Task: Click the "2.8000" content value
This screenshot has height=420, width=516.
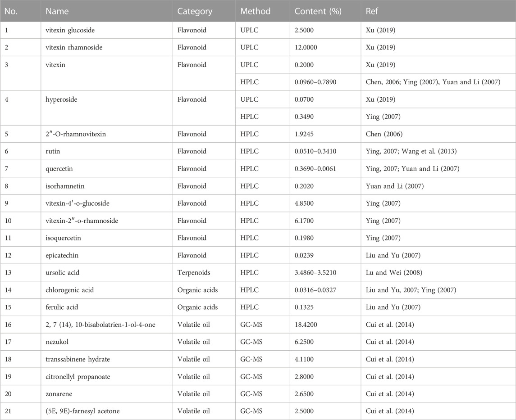Action: tap(304, 377)
